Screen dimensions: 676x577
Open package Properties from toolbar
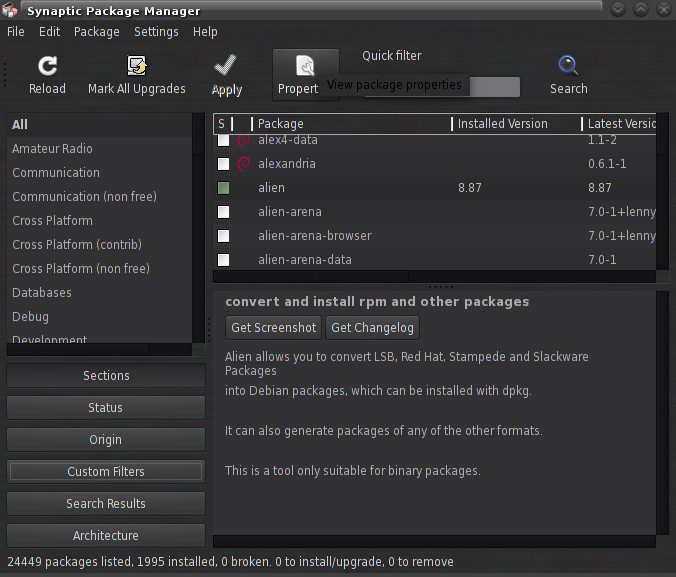pos(306,75)
